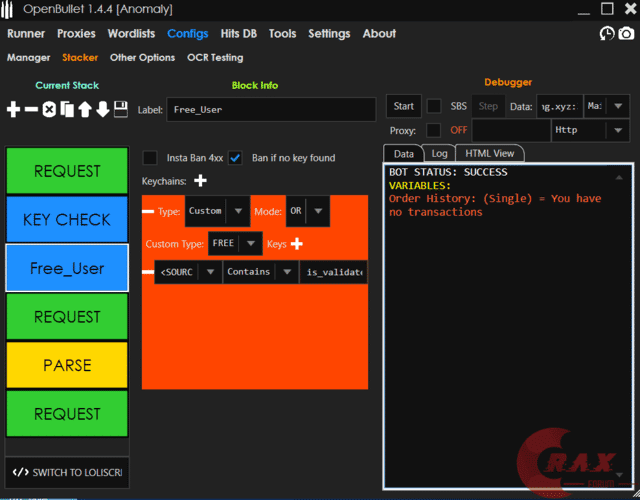Add a new block to the stack
This screenshot has height=500, width=640.
(13, 109)
